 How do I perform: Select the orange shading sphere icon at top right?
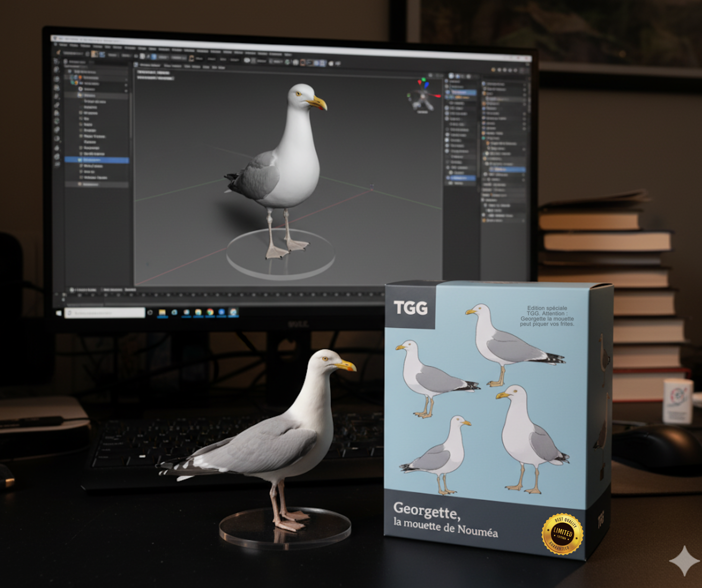(493, 70)
